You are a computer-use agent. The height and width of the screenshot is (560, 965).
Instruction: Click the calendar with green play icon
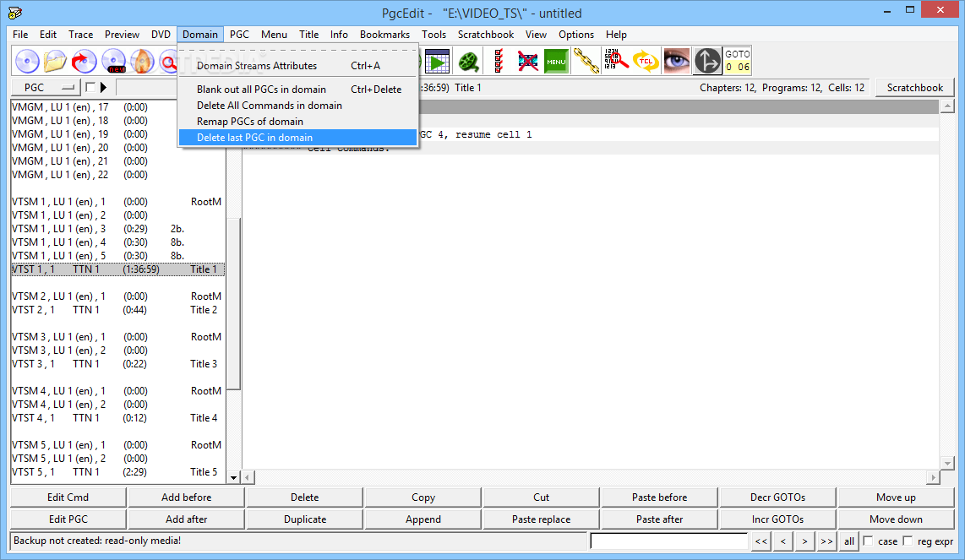coord(437,61)
